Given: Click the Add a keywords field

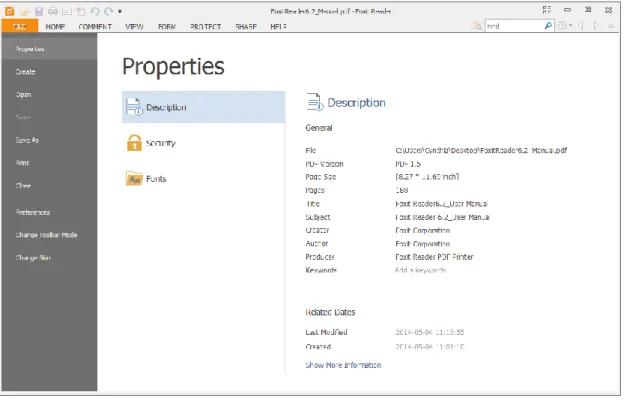Looking at the screenshot, I should point(420,270).
